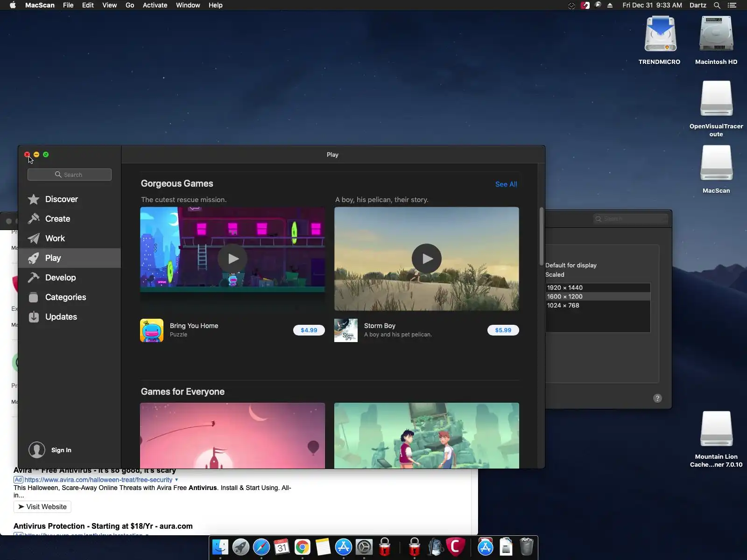Open the Apple menu
This screenshot has height=560, width=747.
point(13,5)
